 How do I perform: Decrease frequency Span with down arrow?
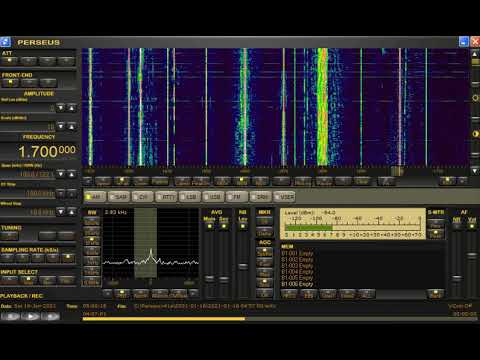coord(61,174)
